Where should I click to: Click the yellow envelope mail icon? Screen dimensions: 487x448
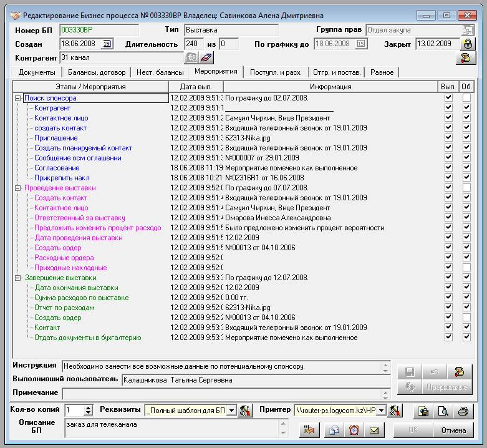[x=374, y=430]
